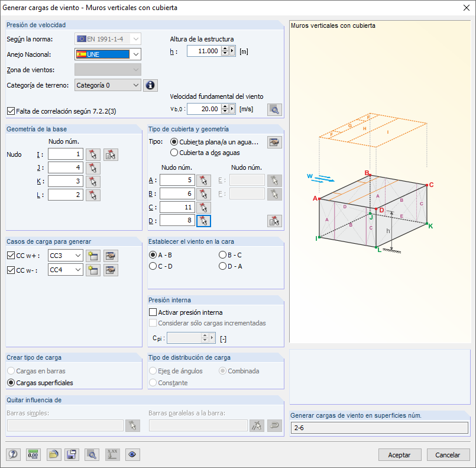
Task: Pick all roof nodes icon below node D
Action: [274, 221]
